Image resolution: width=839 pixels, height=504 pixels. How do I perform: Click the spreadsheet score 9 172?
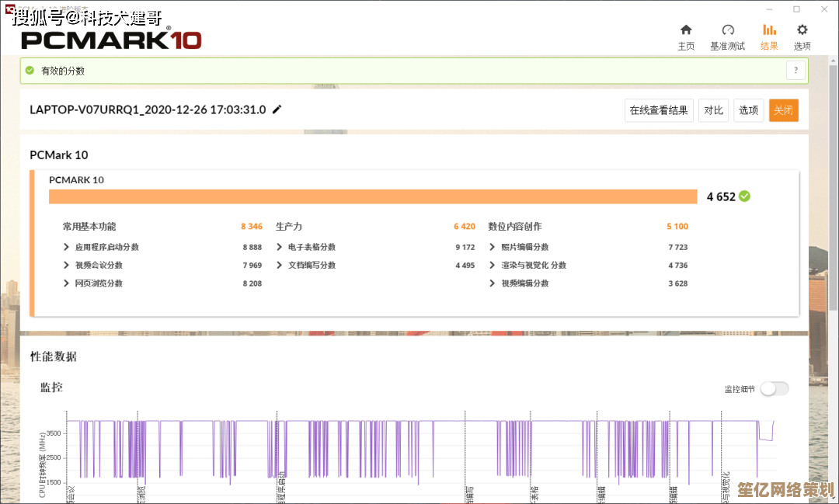[x=465, y=247]
